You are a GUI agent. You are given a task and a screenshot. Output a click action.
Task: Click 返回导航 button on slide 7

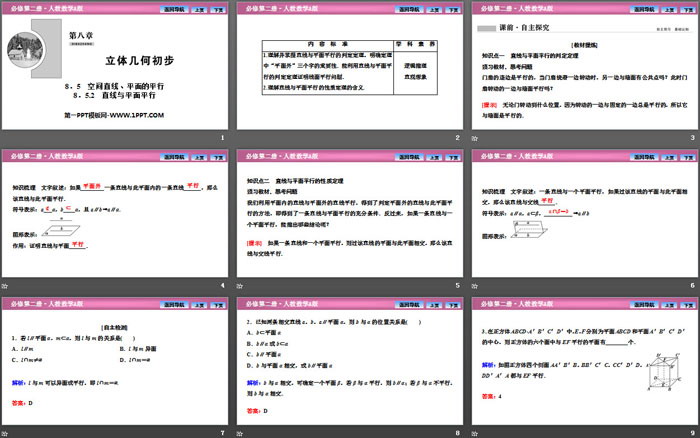coord(174,305)
